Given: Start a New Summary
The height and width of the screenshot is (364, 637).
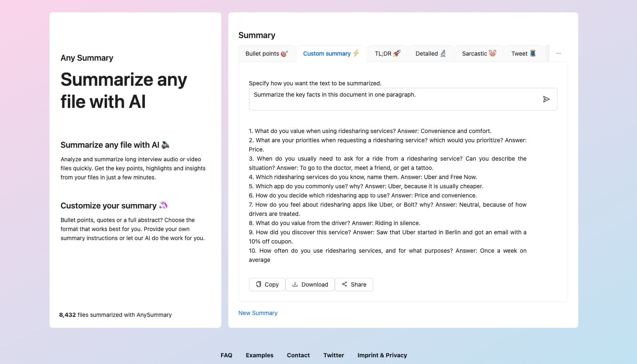Looking at the screenshot, I should coord(258,313).
